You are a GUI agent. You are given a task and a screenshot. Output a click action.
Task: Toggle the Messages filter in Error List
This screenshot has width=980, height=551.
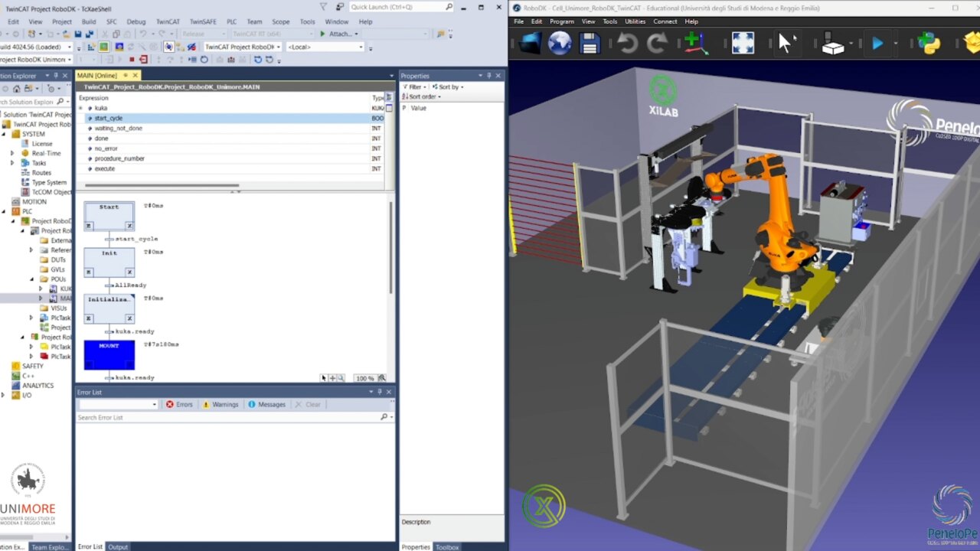click(x=266, y=404)
